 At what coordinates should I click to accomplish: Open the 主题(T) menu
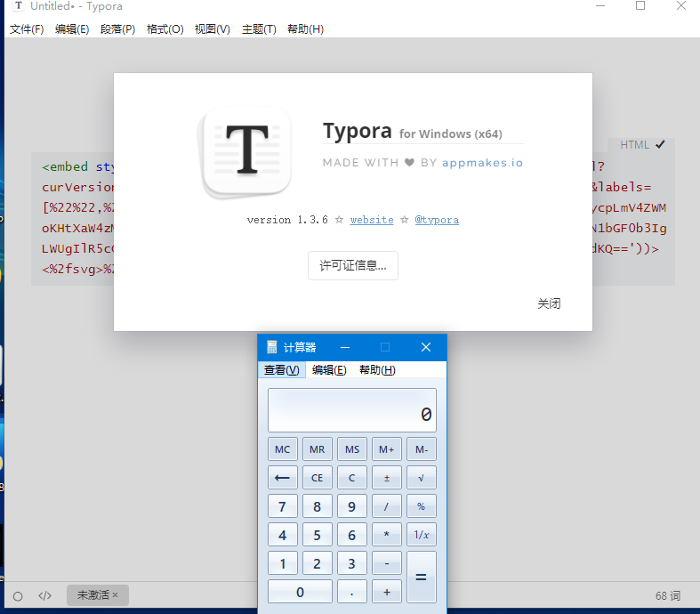point(259,29)
